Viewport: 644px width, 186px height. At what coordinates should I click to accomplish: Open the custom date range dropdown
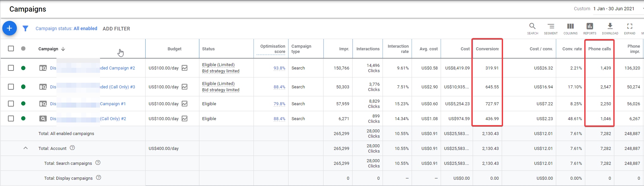tap(614, 9)
